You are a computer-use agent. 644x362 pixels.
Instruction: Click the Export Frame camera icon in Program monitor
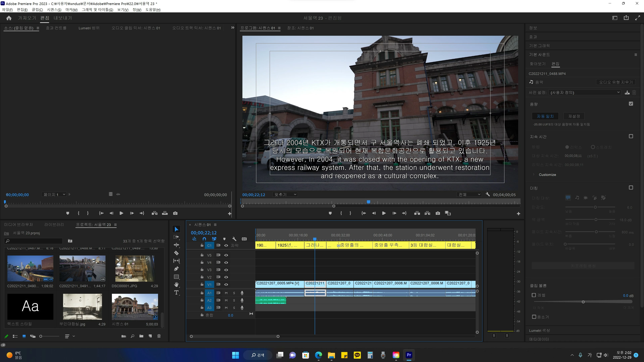click(437, 213)
